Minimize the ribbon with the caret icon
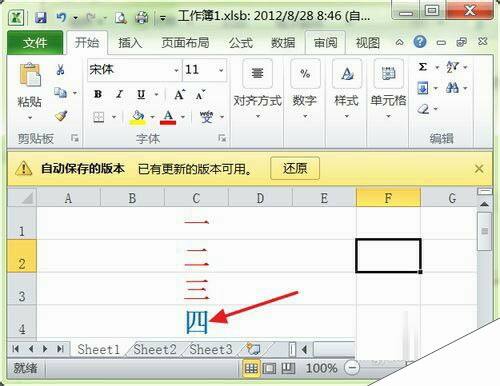 click(399, 42)
